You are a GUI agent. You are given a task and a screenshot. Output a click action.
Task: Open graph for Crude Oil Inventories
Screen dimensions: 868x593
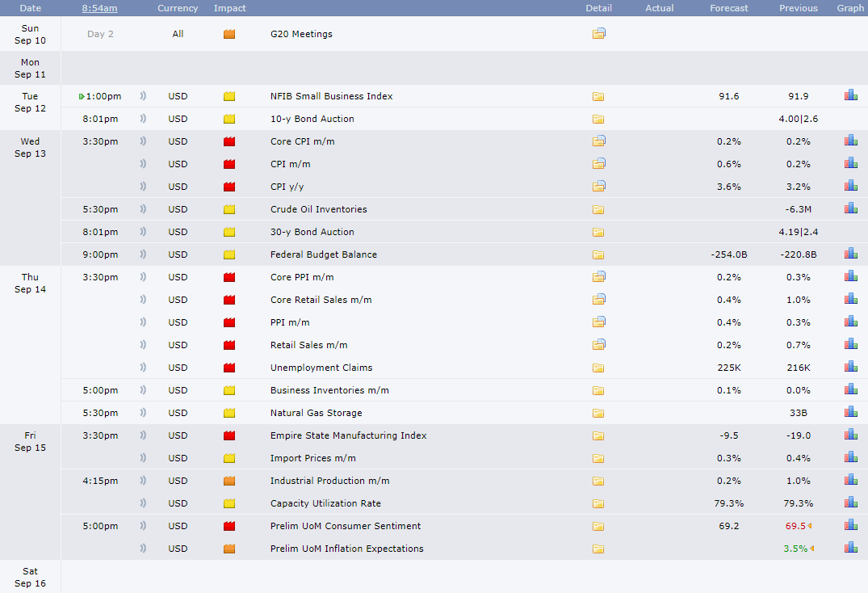tap(851, 208)
